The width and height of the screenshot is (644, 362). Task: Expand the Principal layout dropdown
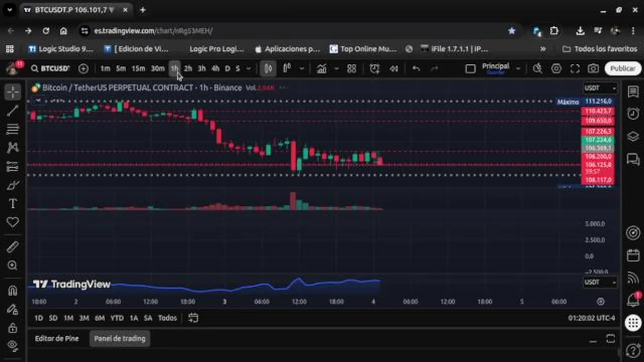518,68
